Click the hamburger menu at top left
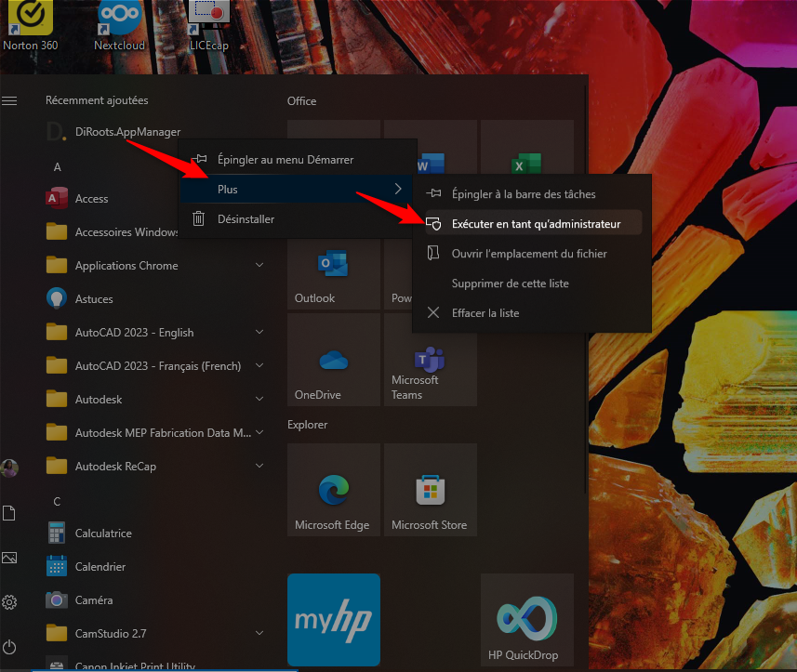The width and height of the screenshot is (797, 672). (x=10, y=100)
